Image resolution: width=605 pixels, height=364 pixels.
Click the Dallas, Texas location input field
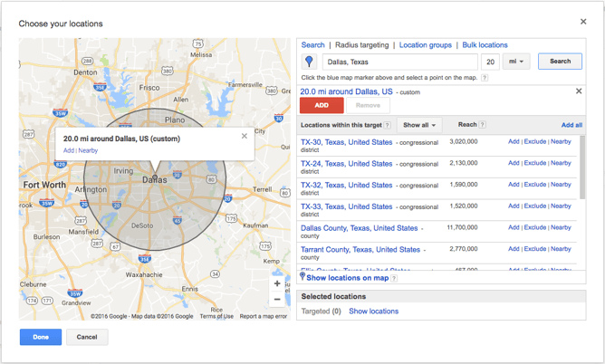pos(400,62)
